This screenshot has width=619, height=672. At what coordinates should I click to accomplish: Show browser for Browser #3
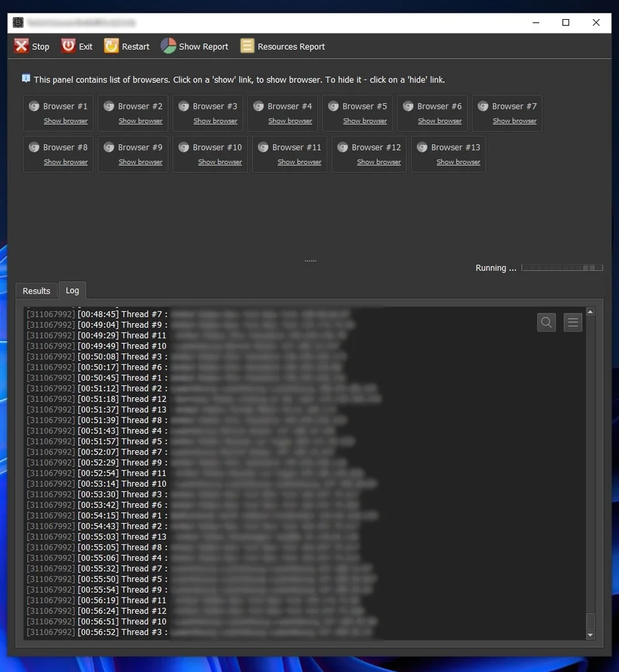(215, 121)
